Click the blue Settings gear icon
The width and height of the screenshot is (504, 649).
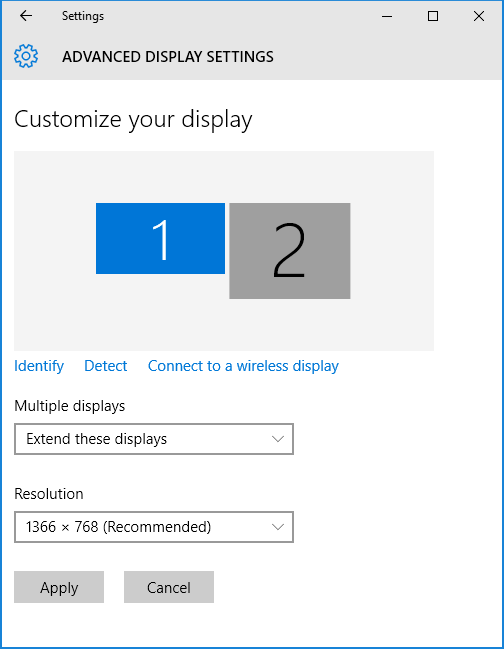click(x=26, y=56)
